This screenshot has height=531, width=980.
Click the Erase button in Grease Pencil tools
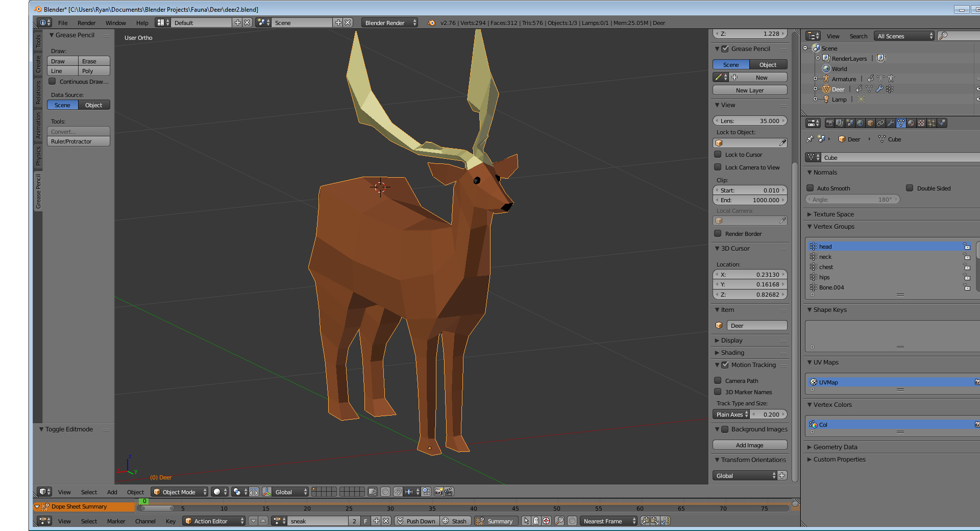[x=94, y=61]
